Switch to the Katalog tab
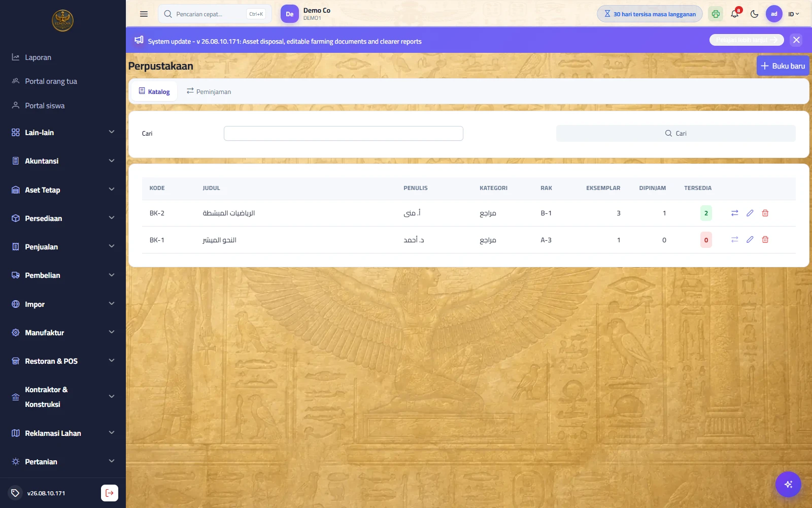Viewport: 812px width, 508px height. click(x=154, y=91)
